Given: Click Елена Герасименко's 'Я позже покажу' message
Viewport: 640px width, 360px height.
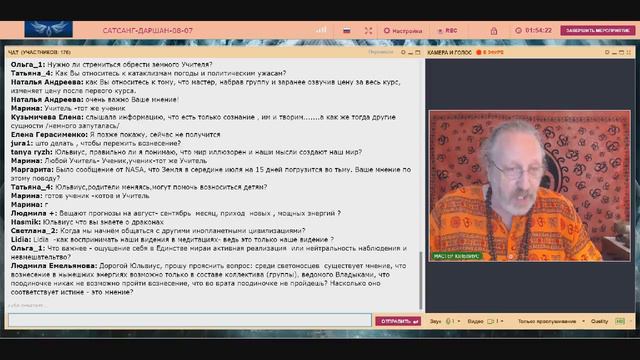Looking at the screenshot, I should click(x=116, y=134).
